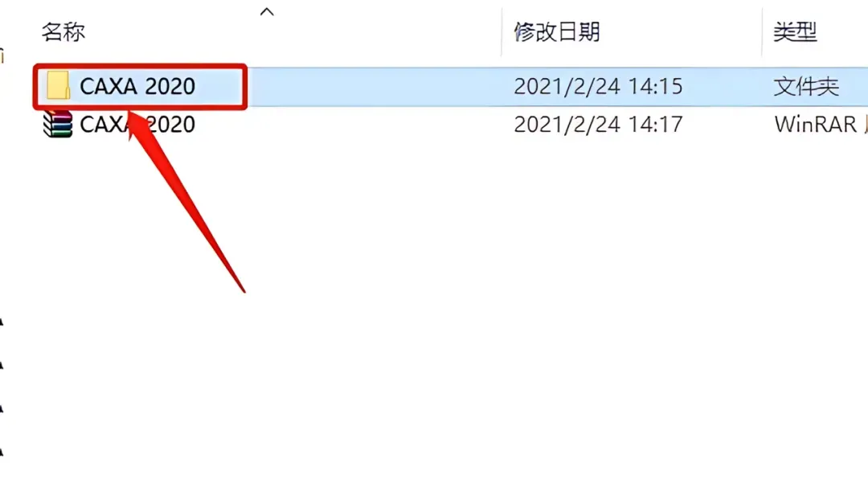
Task: Click the red highlight border around CAXA 2020 folder
Action: tap(140, 66)
